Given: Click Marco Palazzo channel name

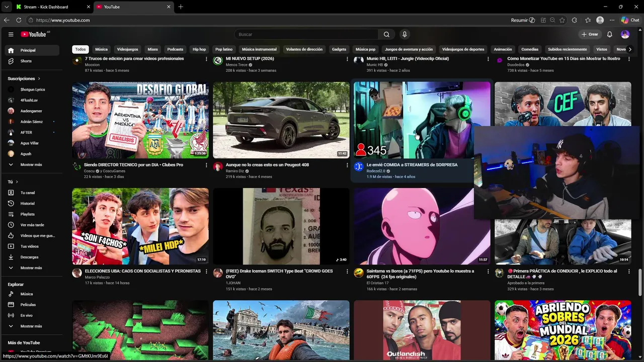Looking at the screenshot, I should pyautogui.click(x=97, y=277).
